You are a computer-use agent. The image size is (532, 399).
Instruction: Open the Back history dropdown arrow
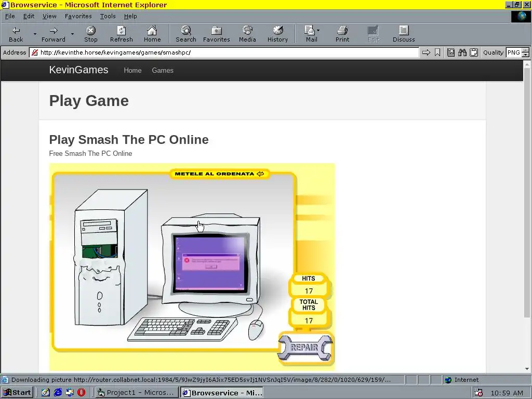point(35,34)
